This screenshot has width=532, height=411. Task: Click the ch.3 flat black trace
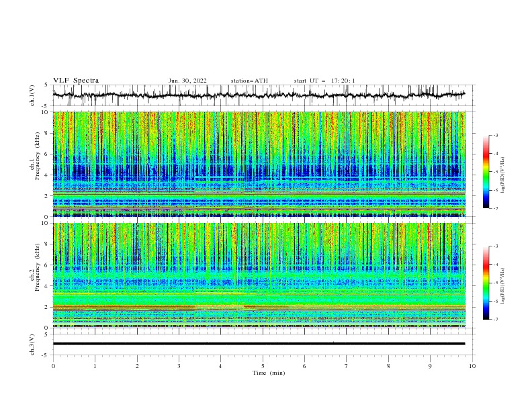click(259, 344)
